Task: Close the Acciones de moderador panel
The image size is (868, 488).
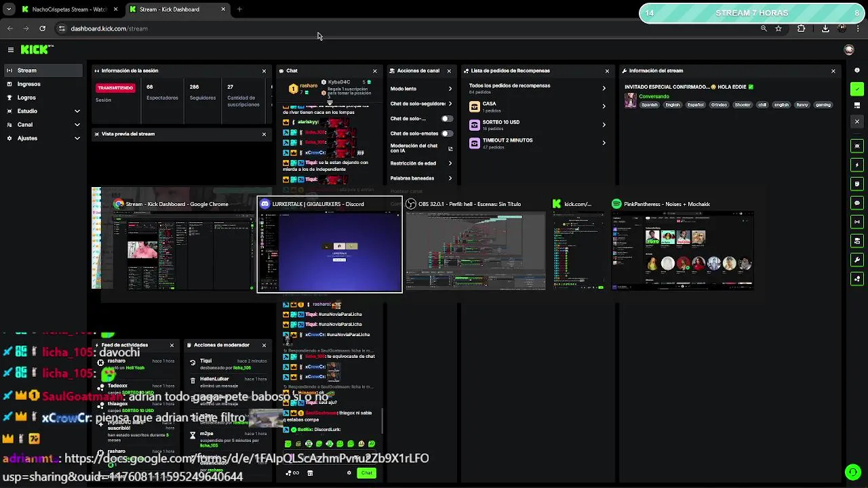Action: tap(264, 345)
